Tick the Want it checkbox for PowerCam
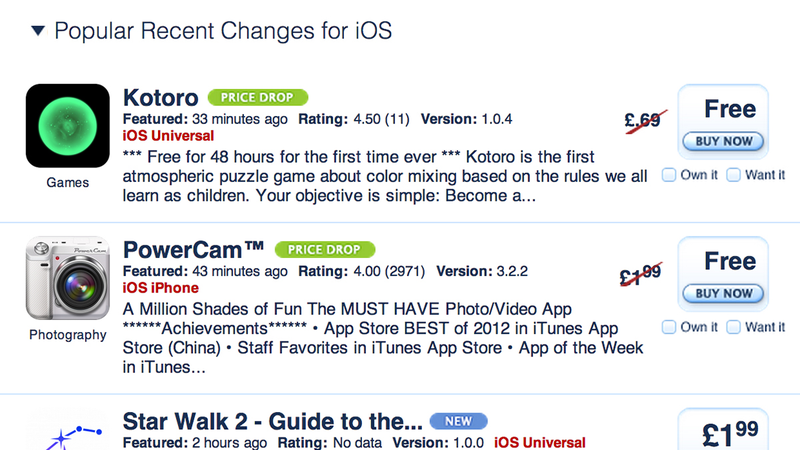 [733, 327]
